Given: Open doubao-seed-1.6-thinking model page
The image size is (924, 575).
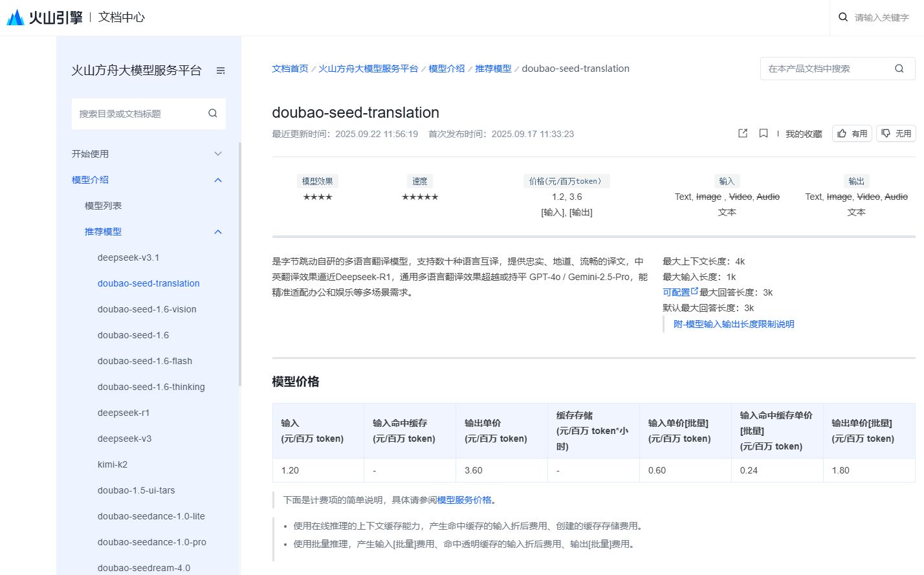Looking at the screenshot, I should click(151, 387).
